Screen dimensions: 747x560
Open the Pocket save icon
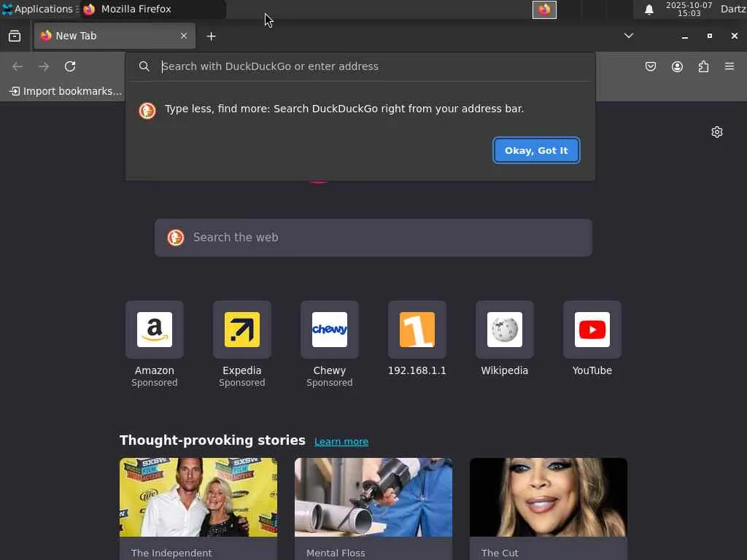[651, 66]
